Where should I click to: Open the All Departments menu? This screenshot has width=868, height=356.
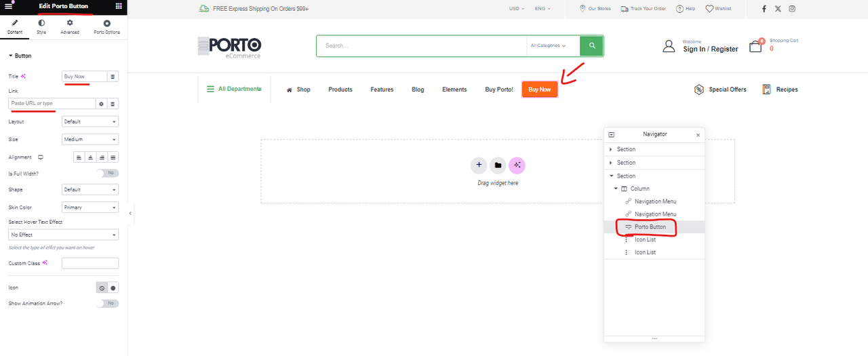click(x=234, y=89)
